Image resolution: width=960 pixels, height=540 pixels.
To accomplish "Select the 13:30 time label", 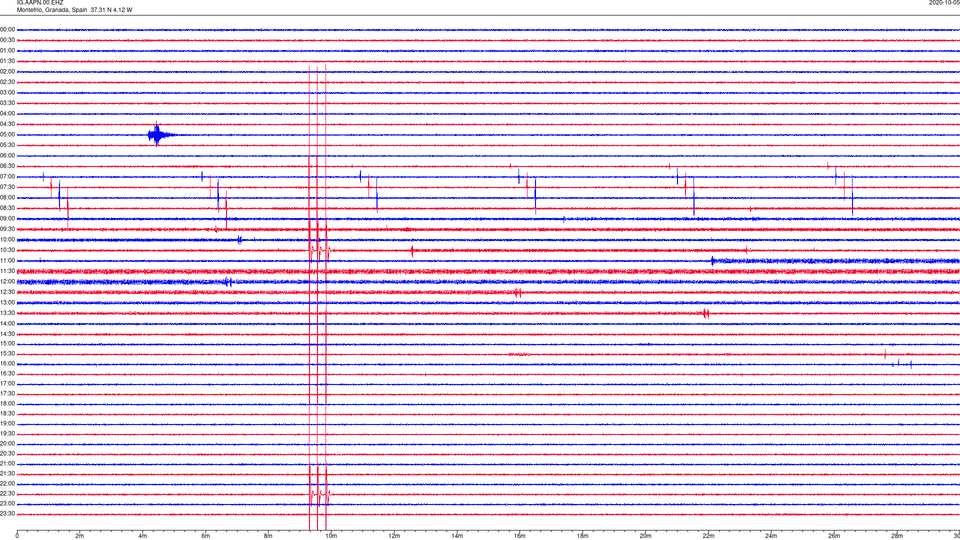I will tap(7, 313).
